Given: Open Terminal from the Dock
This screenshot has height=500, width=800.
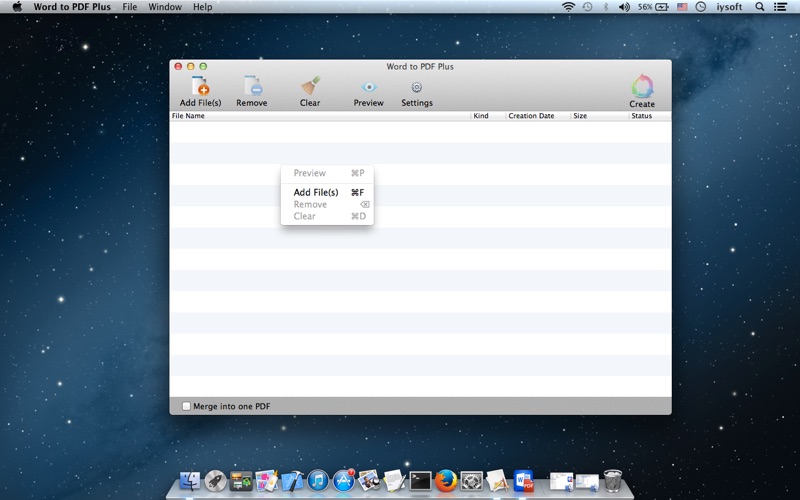Looking at the screenshot, I should tap(420, 481).
